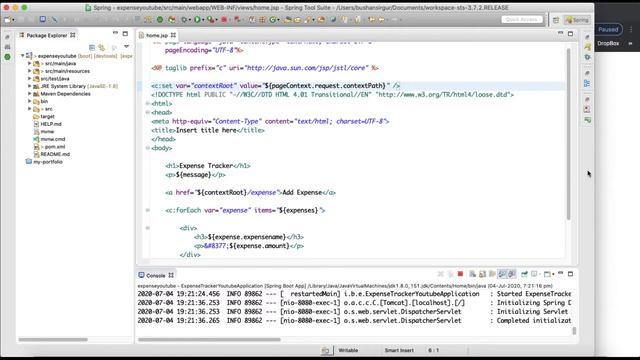Screen dimensions: 640x360
Task: Click Link with Editor icon in Package Explorer
Action: pyautogui.click(x=102, y=47)
